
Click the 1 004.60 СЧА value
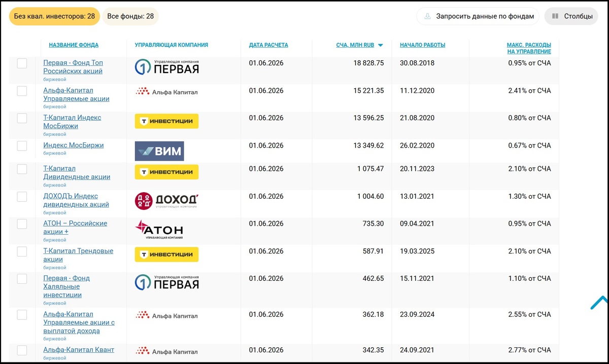pos(370,196)
